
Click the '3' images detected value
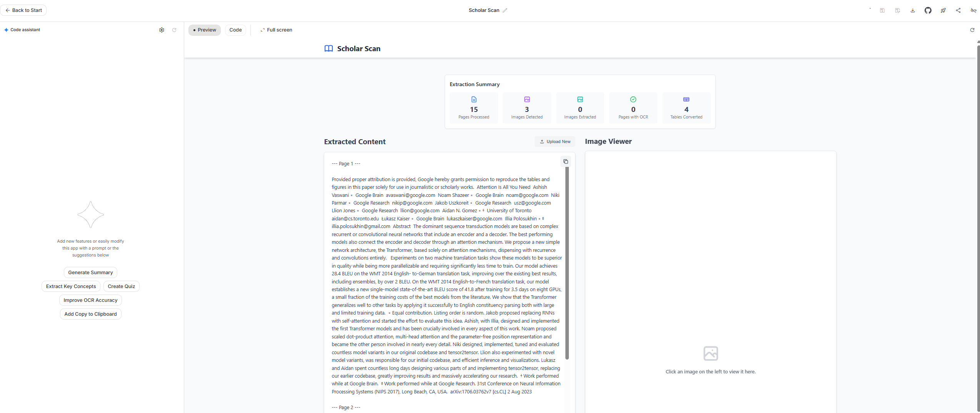(527, 110)
